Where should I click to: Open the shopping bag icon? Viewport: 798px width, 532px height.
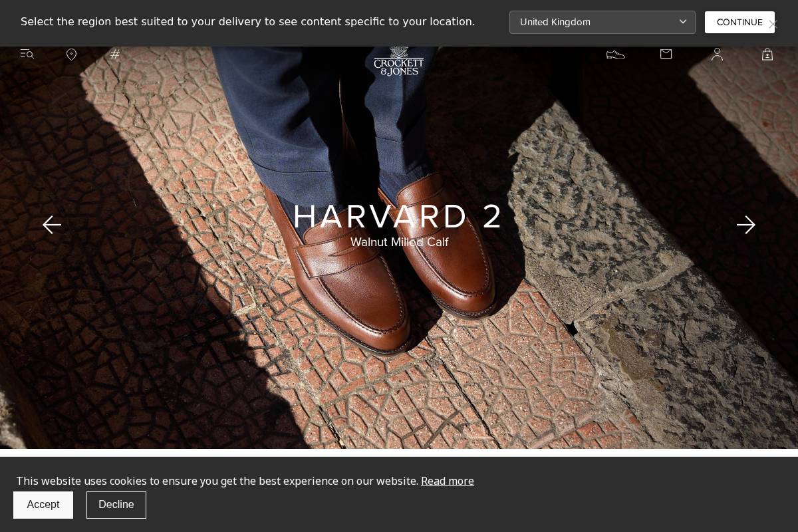click(767, 54)
